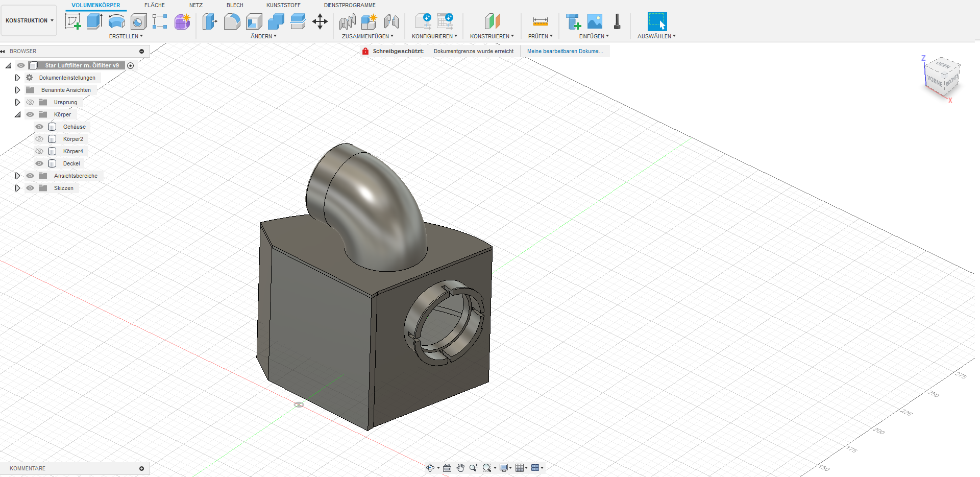This screenshot has width=980, height=477.
Task: Expand the Skizzen folder
Action: tap(17, 188)
